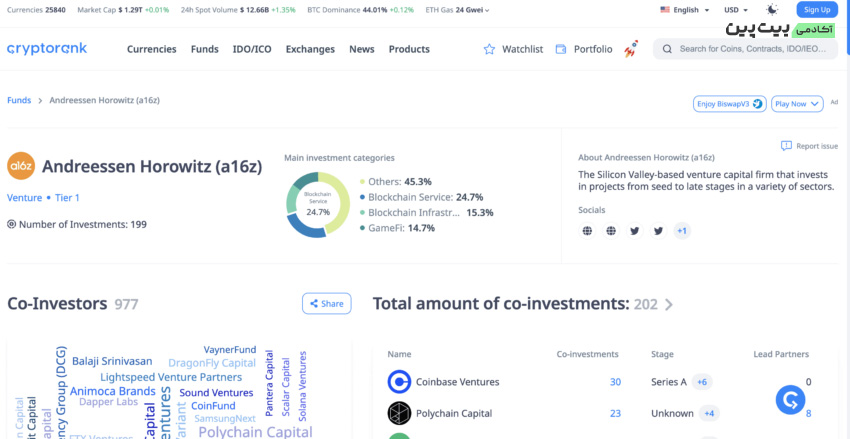Open the second Twitter social icon

(659, 231)
